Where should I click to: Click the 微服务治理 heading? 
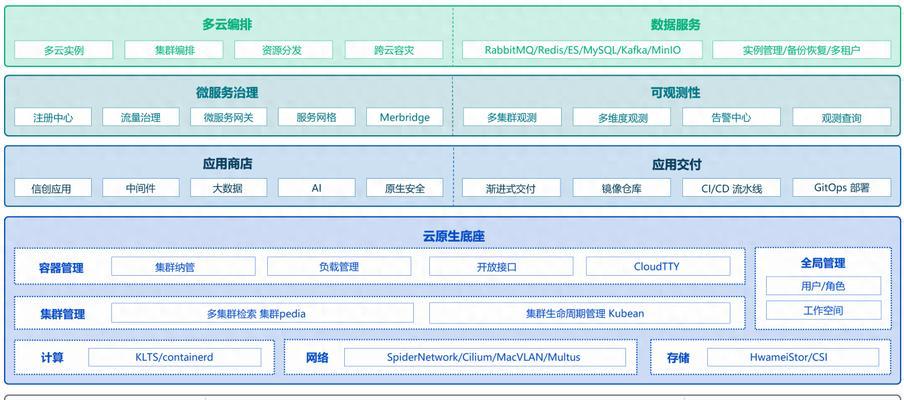coord(227,92)
